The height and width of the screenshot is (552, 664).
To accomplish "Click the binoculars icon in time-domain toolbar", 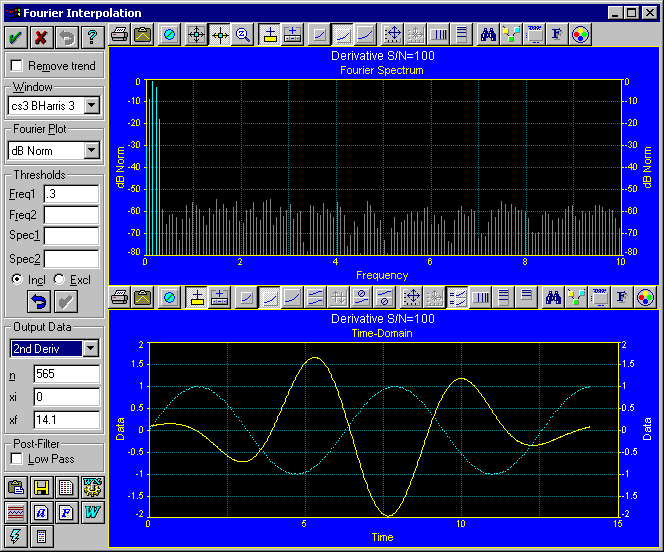I will click(553, 298).
